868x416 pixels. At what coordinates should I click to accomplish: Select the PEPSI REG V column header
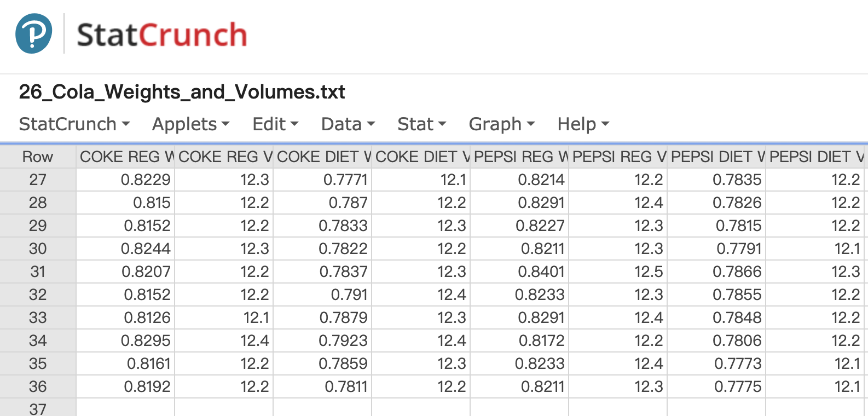coord(618,157)
